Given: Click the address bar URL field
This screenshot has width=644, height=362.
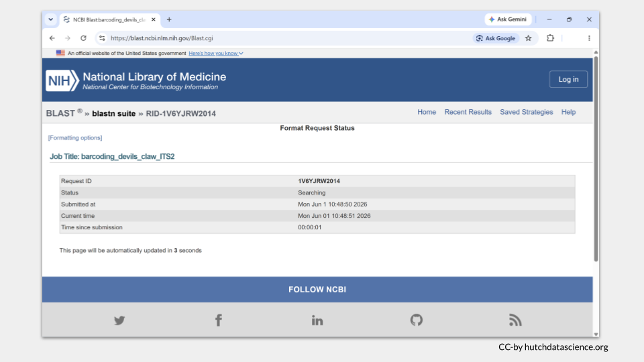Looking at the screenshot, I should click(x=283, y=38).
